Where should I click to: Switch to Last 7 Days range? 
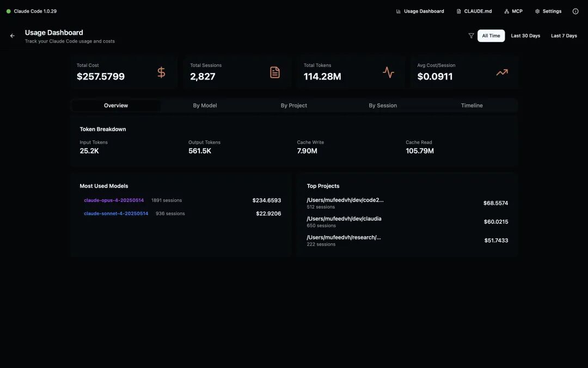564,35
